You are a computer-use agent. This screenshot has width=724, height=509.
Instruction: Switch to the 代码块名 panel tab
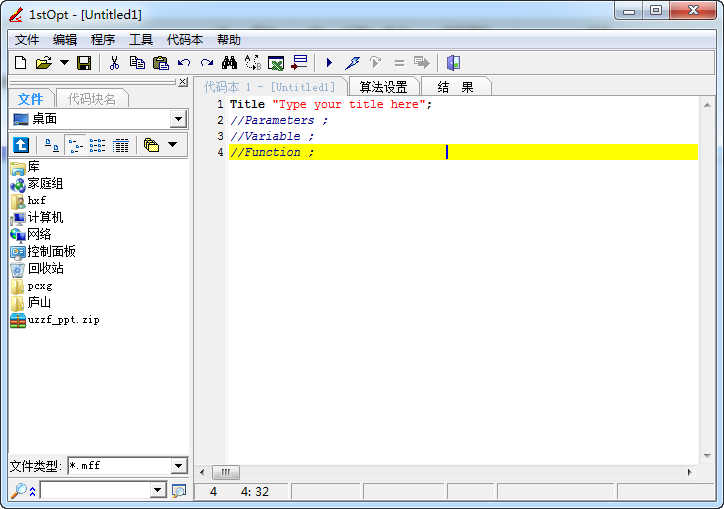(92, 99)
